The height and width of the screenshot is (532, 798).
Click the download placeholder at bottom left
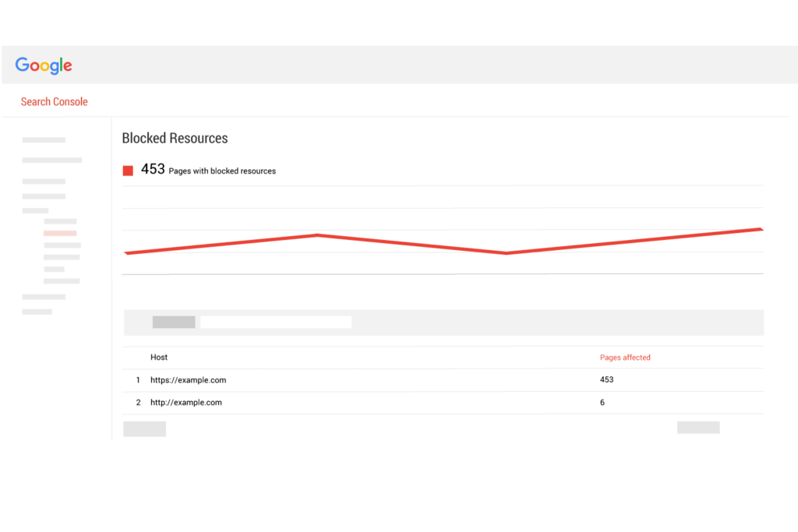tap(144, 428)
